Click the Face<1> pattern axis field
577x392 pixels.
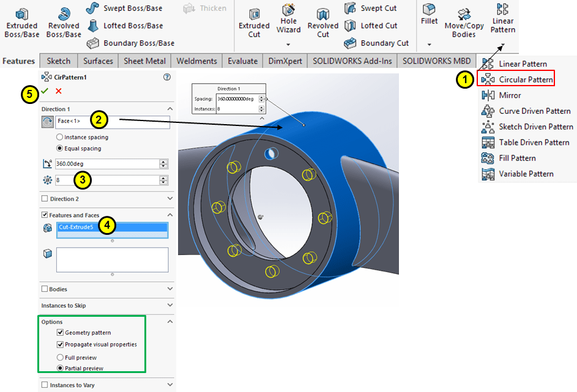click(x=113, y=122)
